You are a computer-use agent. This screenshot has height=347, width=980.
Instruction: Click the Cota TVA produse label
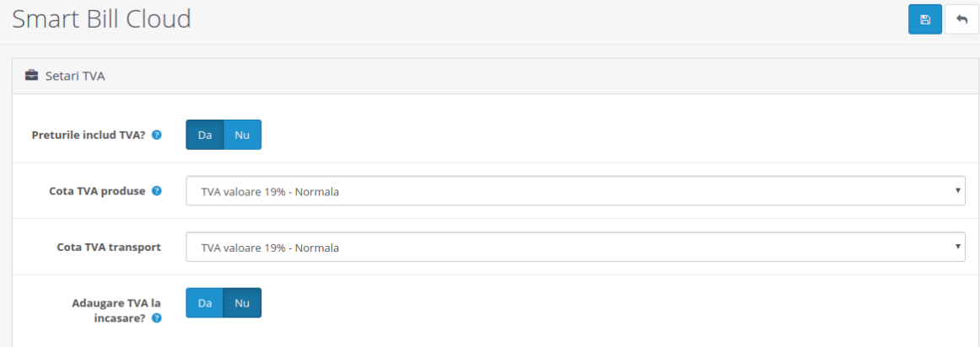[x=99, y=191]
